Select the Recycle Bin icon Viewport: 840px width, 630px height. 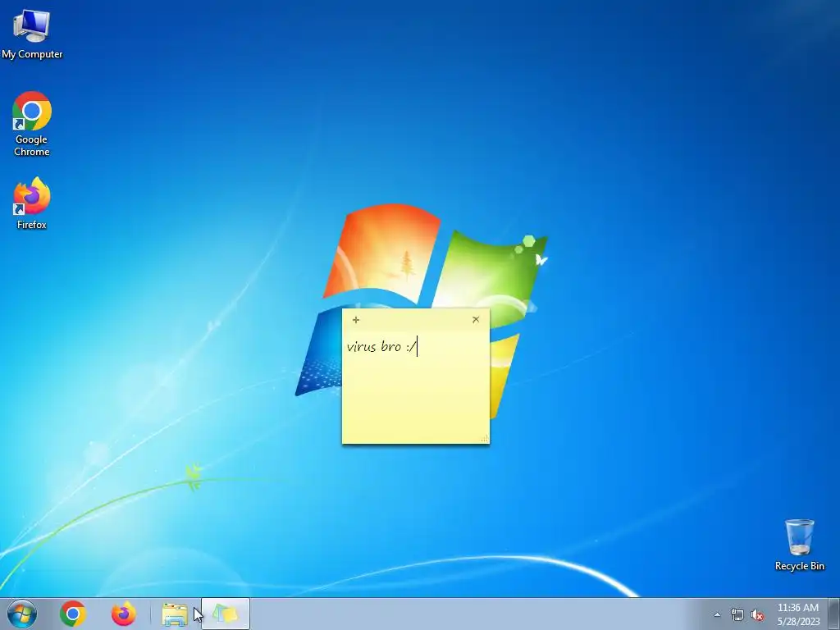(x=799, y=545)
